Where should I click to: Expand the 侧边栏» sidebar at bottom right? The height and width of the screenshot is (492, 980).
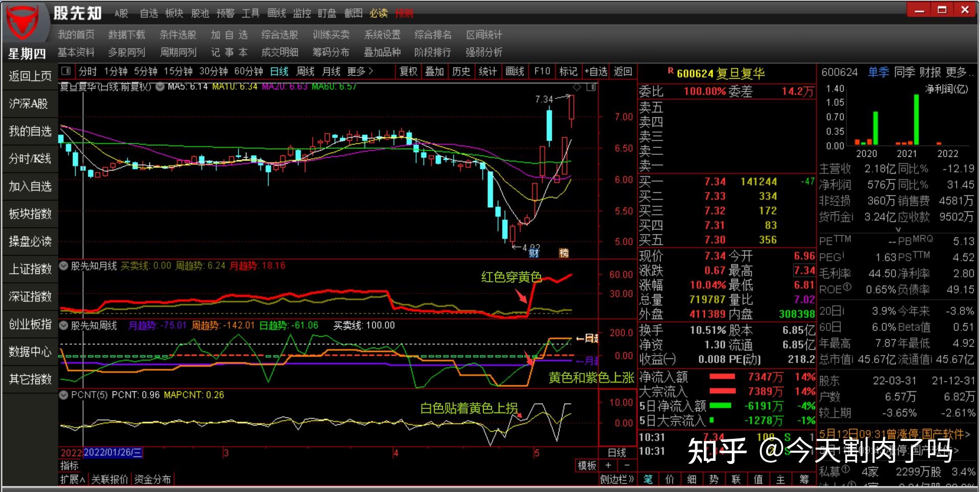click(x=618, y=480)
